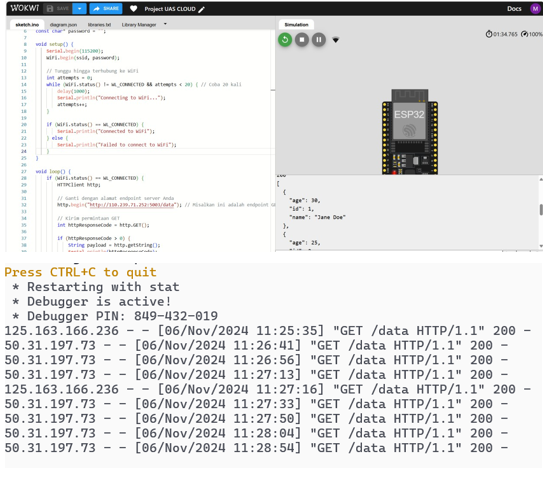Click '"name": "Jane Doe"' in serial output

pos(318,217)
